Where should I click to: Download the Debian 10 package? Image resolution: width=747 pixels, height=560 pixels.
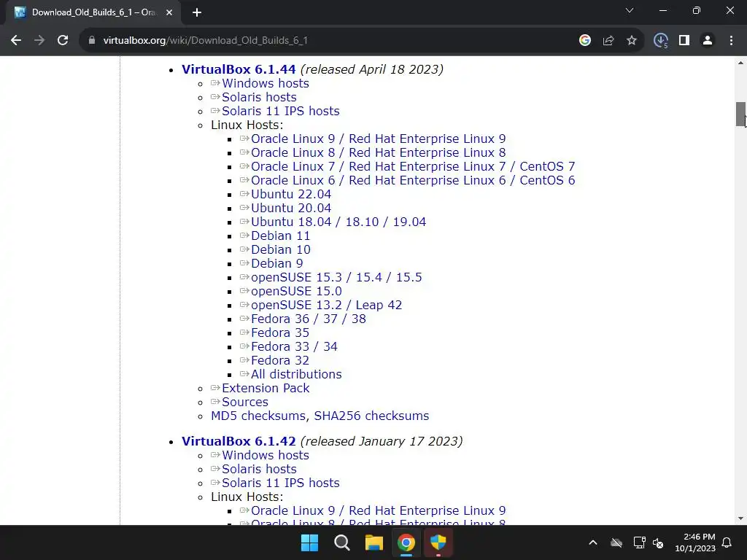(281, 249)
